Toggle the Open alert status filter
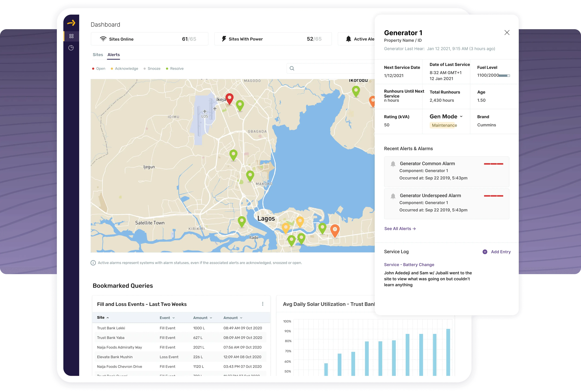The width and height of the screenshot is (581, 392). pos(99,69)
